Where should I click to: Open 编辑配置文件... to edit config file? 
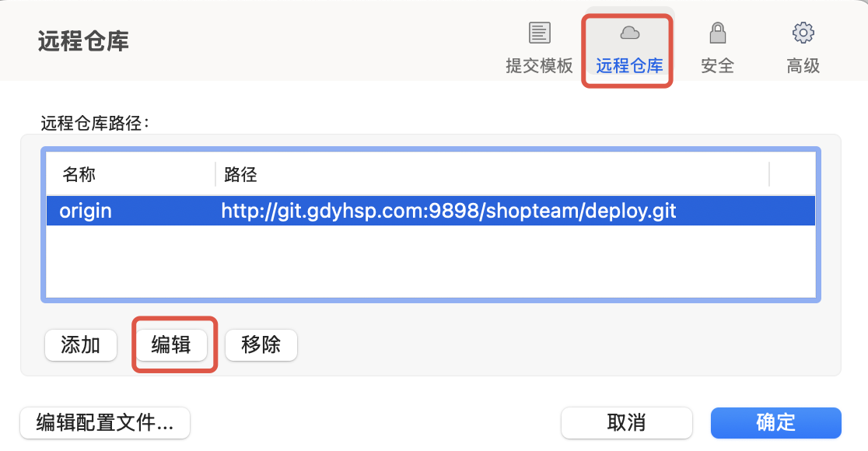[x=105, y=423]
